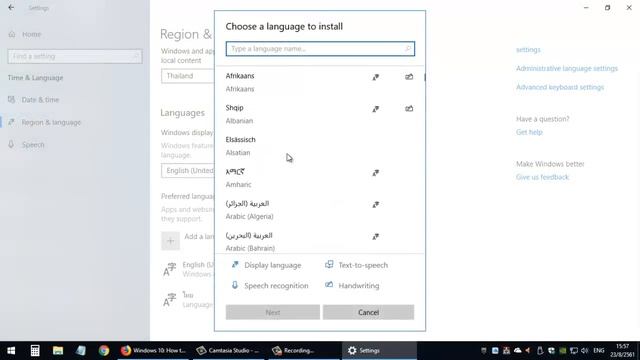Click handwriting icon on Afrikaans row
Image resolution: width=640 pixels, height=360 pixels.
(x=409, y=77)
